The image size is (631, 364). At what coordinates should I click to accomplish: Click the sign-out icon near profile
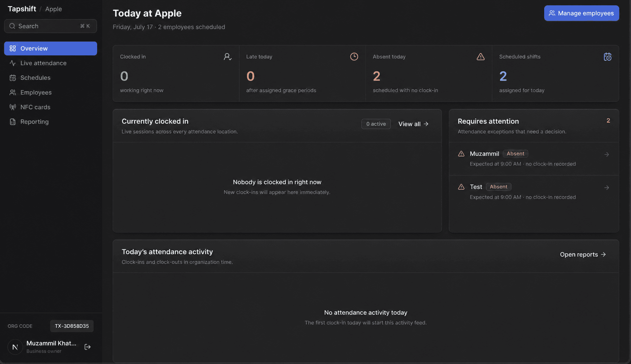point(88,347)
